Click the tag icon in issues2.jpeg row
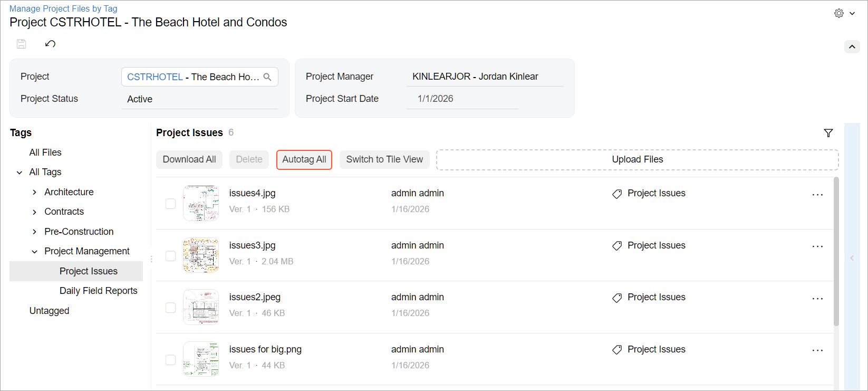868x391 pixels. (x=617, y=298)
